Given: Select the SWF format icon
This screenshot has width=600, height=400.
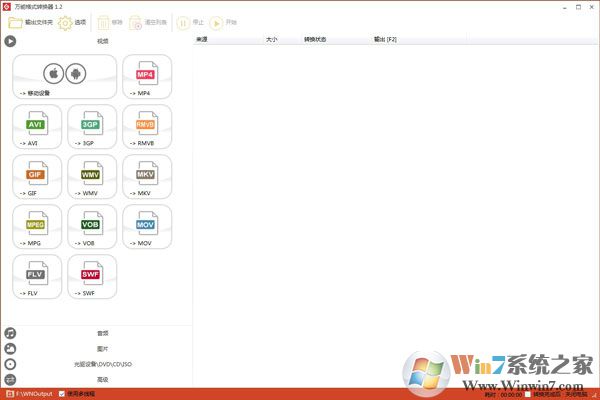Looking at the screenshot, I should point(92,277).
